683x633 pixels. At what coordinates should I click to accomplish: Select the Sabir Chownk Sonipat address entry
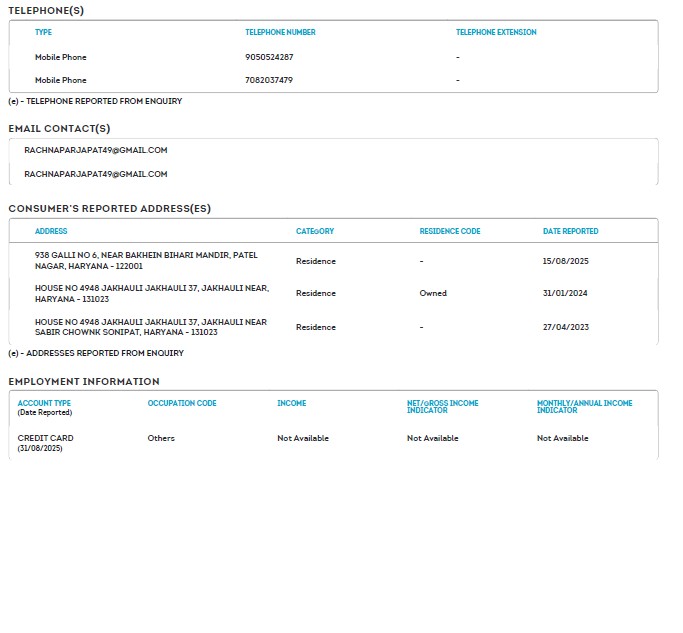[x=150, y=327]
